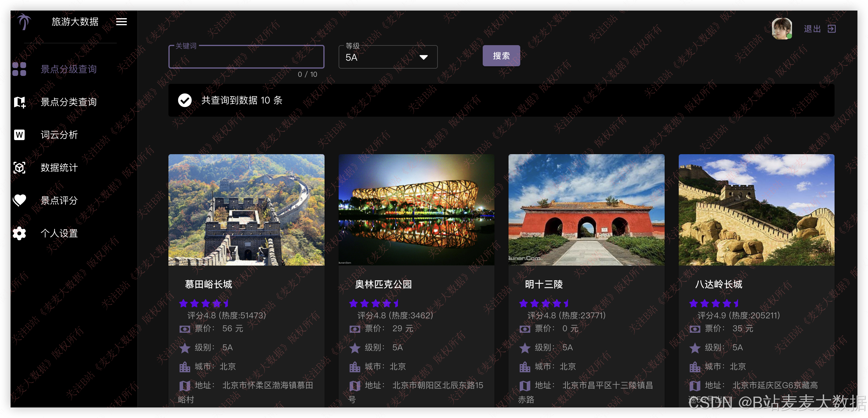Open the 等级 dropdown showing 5A

point(388,57)
